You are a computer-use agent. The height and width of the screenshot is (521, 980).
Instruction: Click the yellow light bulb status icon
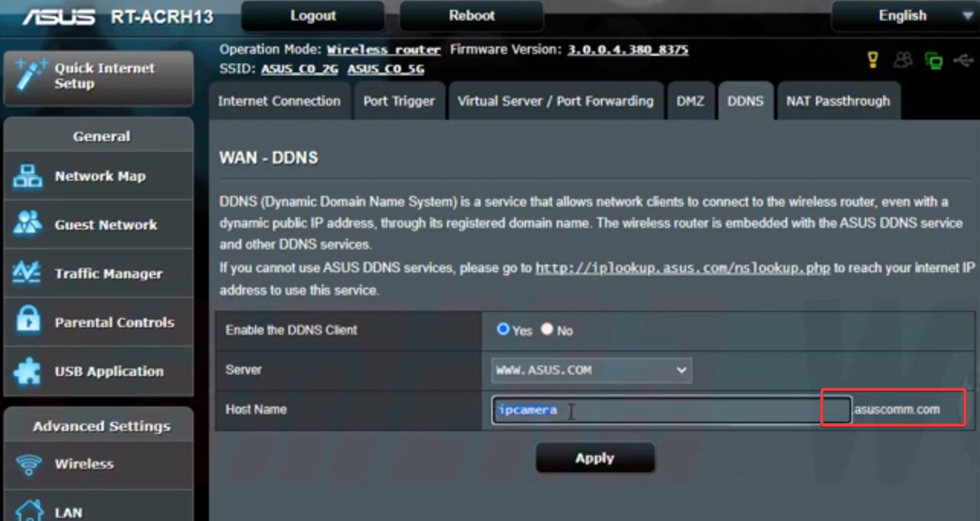point(874,59)
